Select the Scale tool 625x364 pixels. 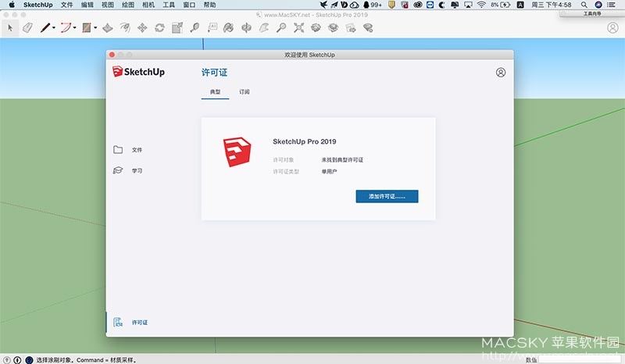(x=177, y=28)
